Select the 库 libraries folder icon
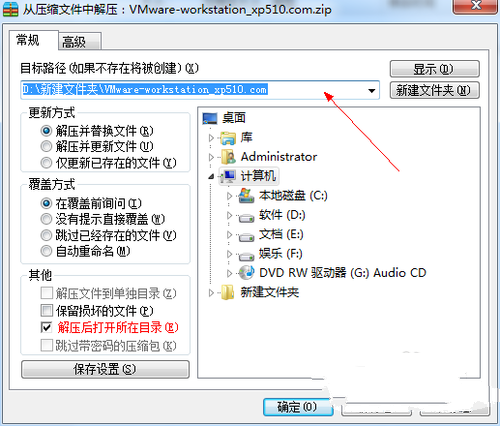Viewport: 500px width, 426px height. click(228, 138)
